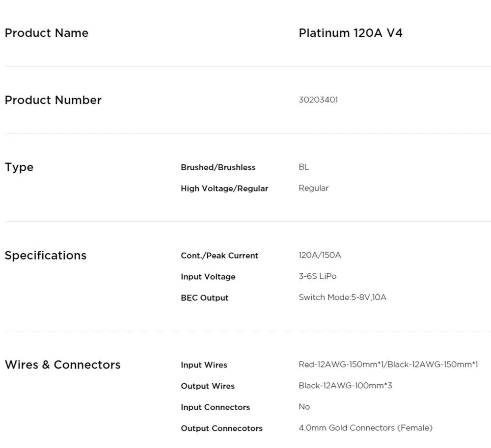Select the 'Product Name' heading
The height and width of the screenshot is (448, 491).
(x=47, y=33)
